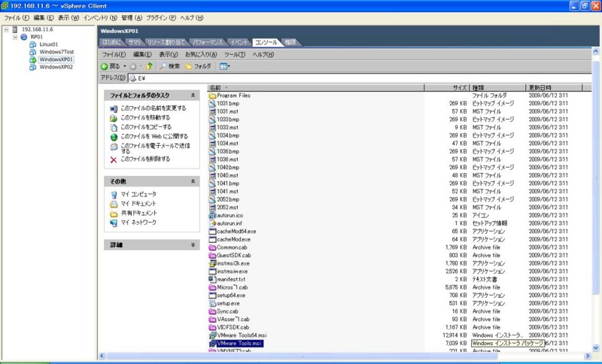Click the Shared Documents (共有ドキュメント) icon
This screenshot has height=364, width=602.
(114, 214)
